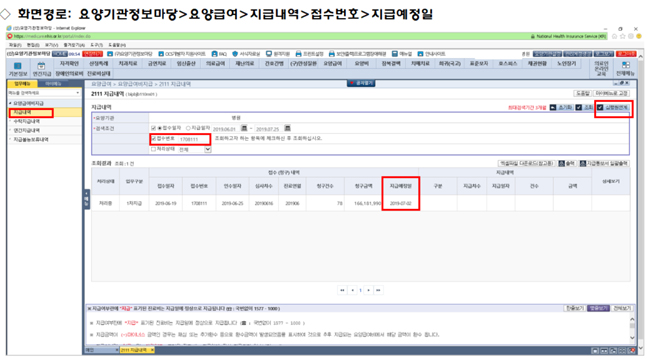Select the 2111 지급내역 bottom tab
This screenshot has height=362, width=650.
coord(137,350)
